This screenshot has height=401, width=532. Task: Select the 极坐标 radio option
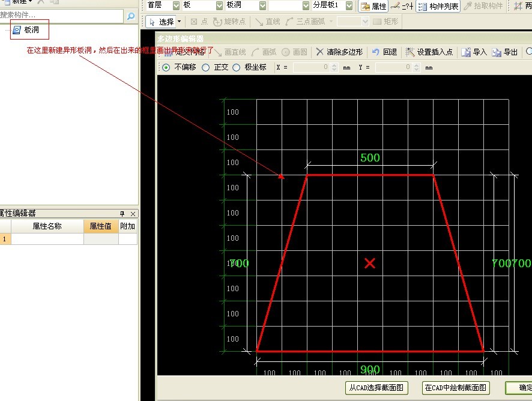[x=236, y=67]
